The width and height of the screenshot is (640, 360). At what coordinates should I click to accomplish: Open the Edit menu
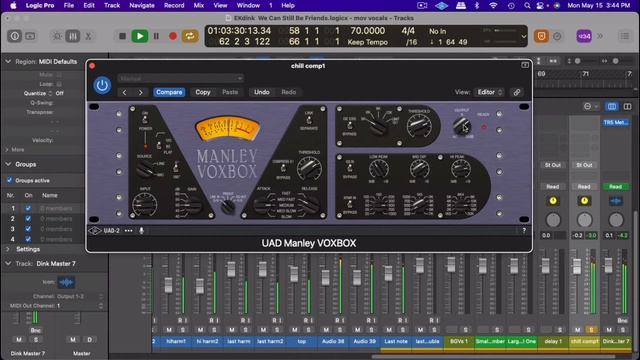[89, 5]
